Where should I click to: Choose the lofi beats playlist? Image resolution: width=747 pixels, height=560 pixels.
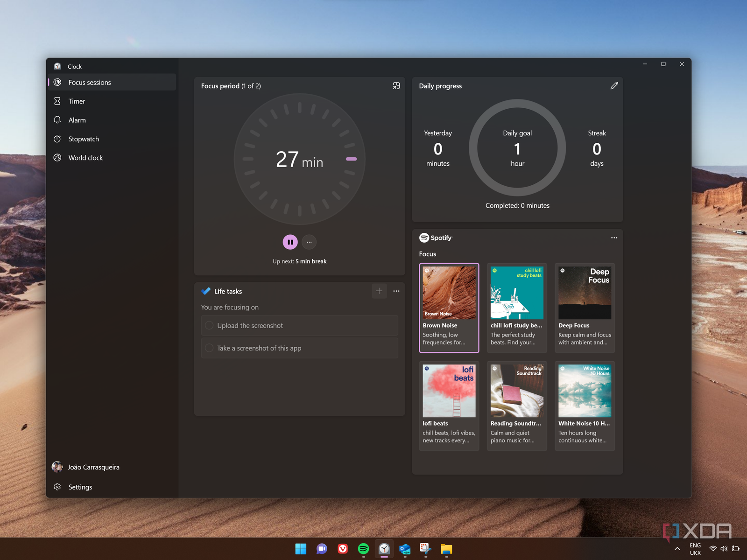[x=449, y=406]
